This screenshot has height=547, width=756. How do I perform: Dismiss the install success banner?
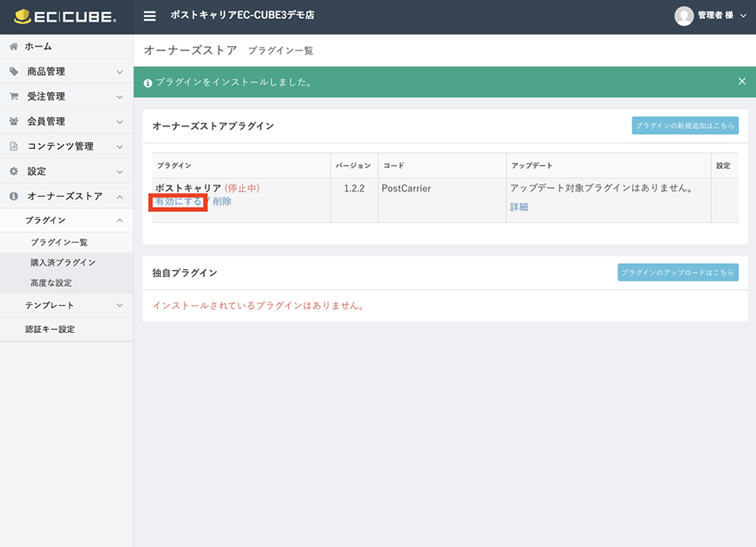(x=742, y=81)
